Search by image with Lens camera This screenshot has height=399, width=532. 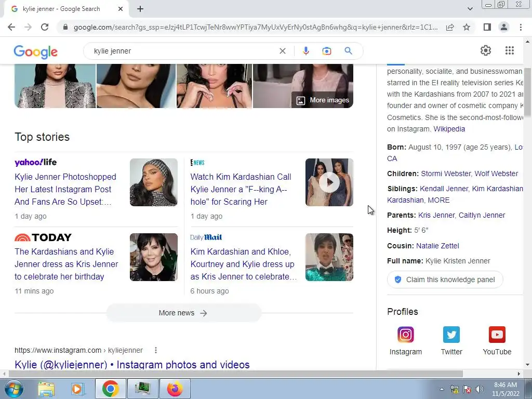coord(326,51)
